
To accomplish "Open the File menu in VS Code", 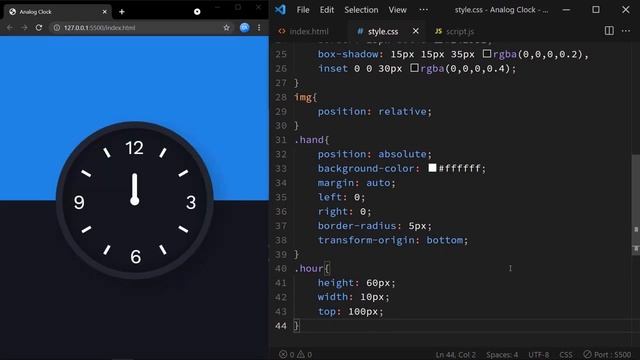I will click(x=303, y=10).
